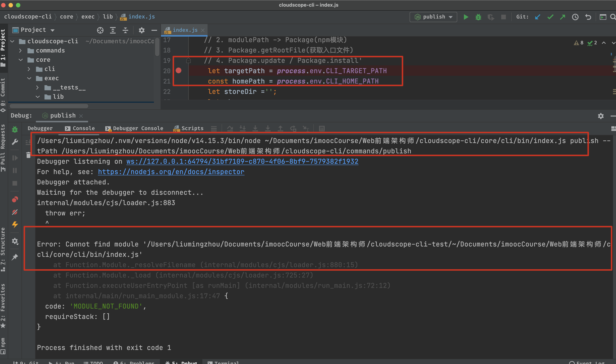Stop the running process in the main toolbar
This screenshot has width=616, height=364.
point(503,17)
